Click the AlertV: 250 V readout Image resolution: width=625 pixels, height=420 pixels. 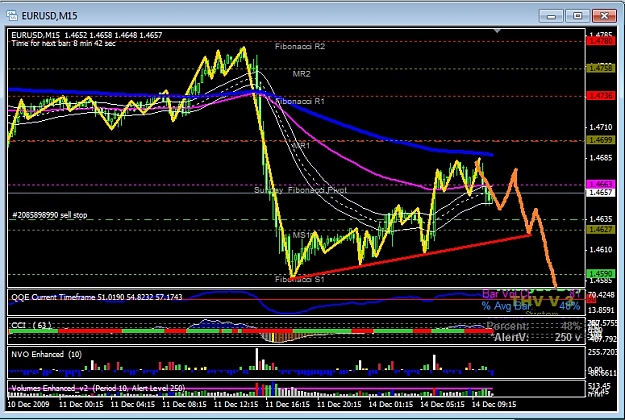[x=537, y=337]
